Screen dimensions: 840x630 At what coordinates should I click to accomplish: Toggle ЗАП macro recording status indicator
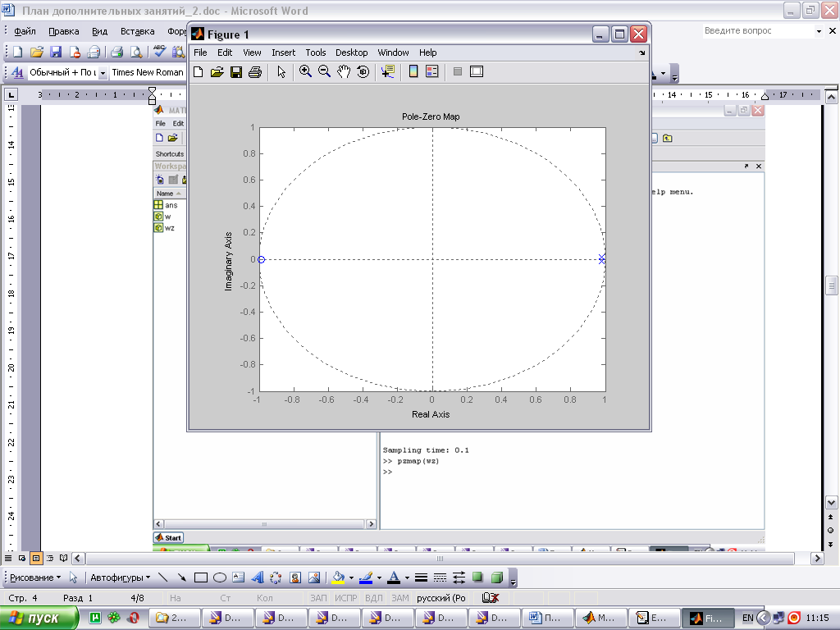coord(318,598)
